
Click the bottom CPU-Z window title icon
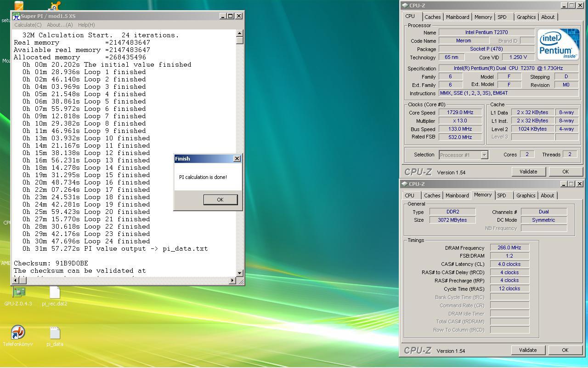(x=405, y=184)
